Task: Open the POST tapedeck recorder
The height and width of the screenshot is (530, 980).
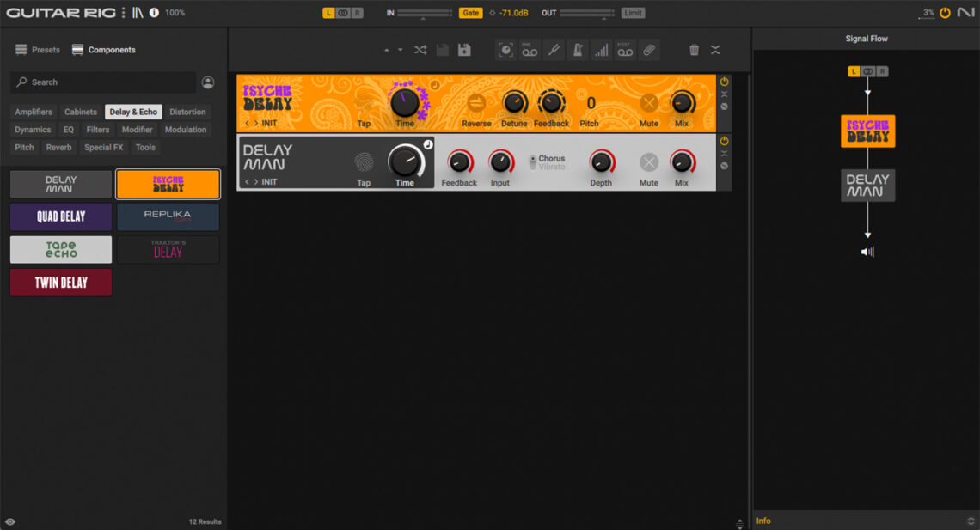Action: click(x=625, y=49)
